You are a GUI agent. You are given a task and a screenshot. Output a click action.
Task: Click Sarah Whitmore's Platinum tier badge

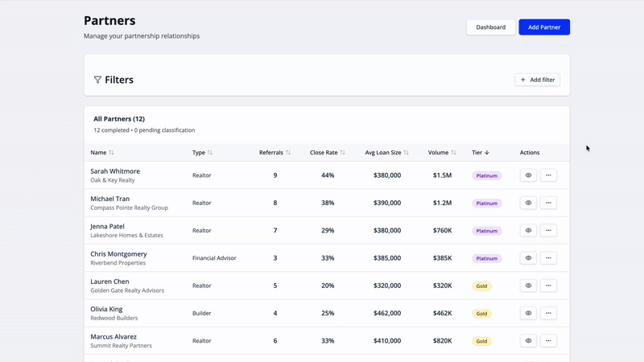486,175
